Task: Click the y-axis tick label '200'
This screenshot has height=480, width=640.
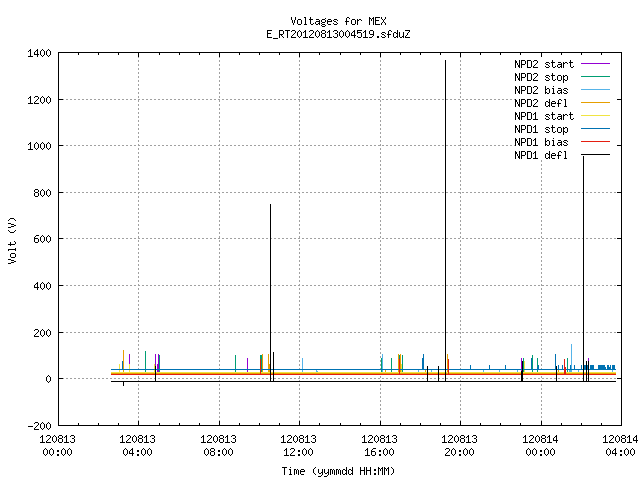Action: click(42, 333)
